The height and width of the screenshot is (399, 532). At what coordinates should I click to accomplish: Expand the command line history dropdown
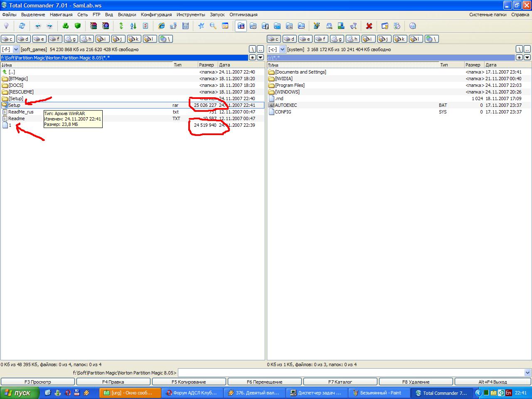[x=527, y=373]
